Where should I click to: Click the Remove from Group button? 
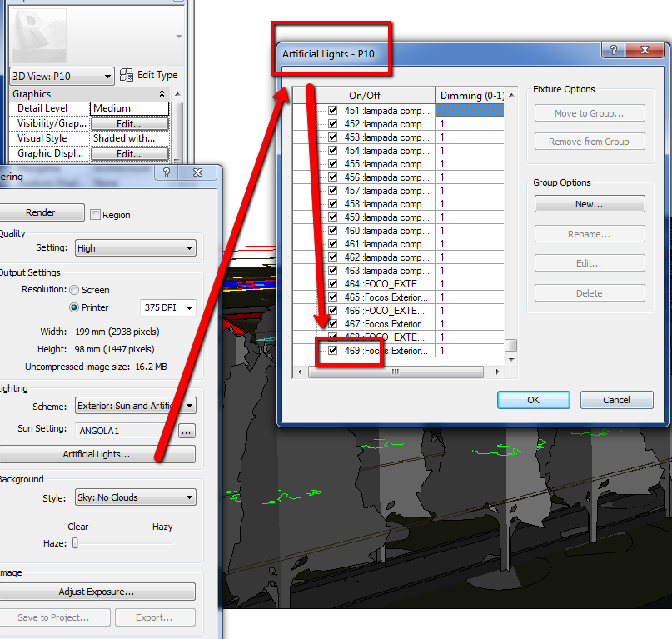(x=590, y=142)
